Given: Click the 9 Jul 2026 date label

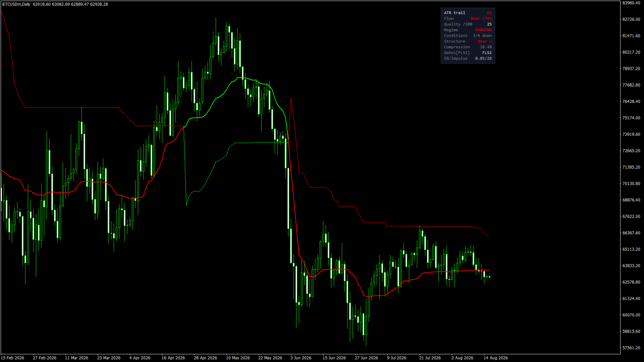Looking at the screenshot, I should [397, 358].
